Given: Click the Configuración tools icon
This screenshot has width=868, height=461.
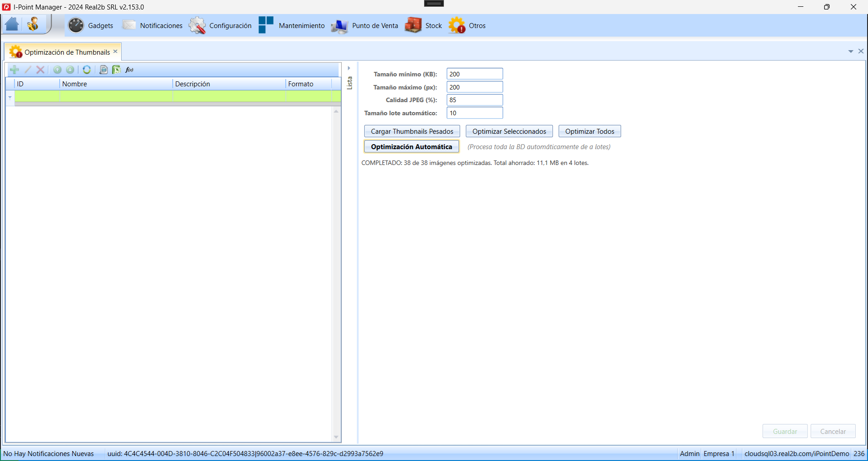Looking at the screenshot, I should point(197,25).
